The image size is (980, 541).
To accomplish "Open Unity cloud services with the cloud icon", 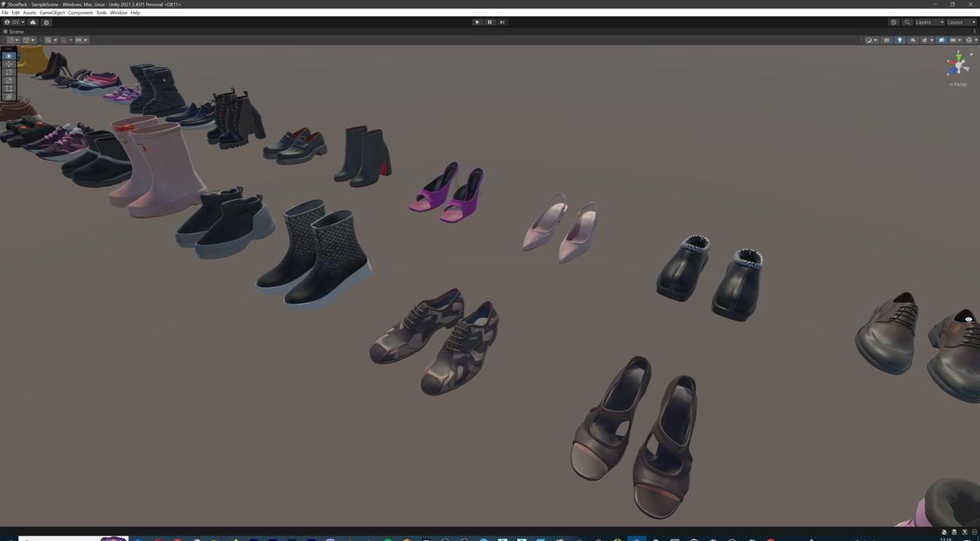I will pyautogui.click(x=33, y=22).
